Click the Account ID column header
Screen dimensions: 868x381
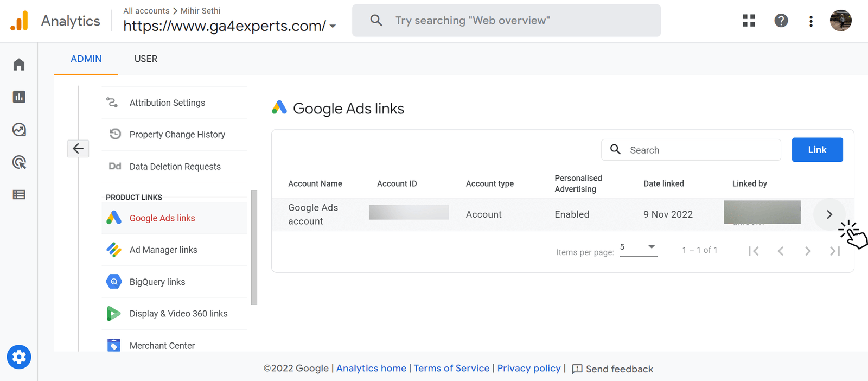397,183
